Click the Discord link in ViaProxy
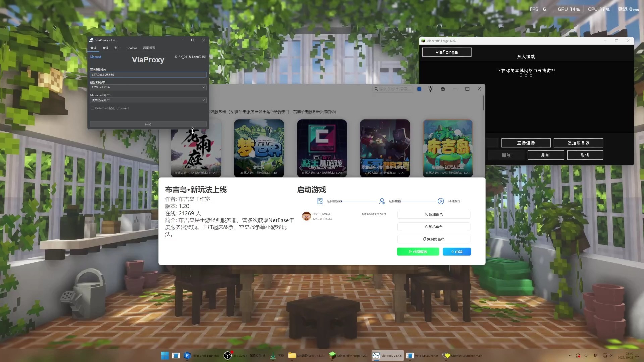 [95, 57]
